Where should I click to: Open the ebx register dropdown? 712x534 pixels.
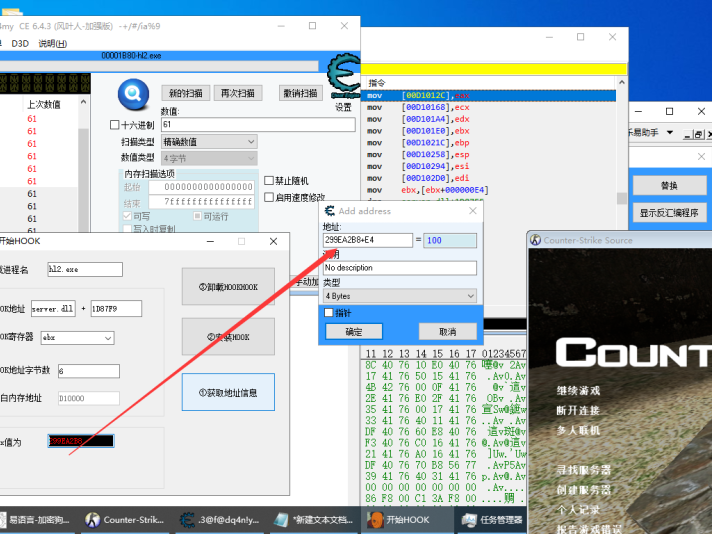pyautogui.click(x=77, y=338)
